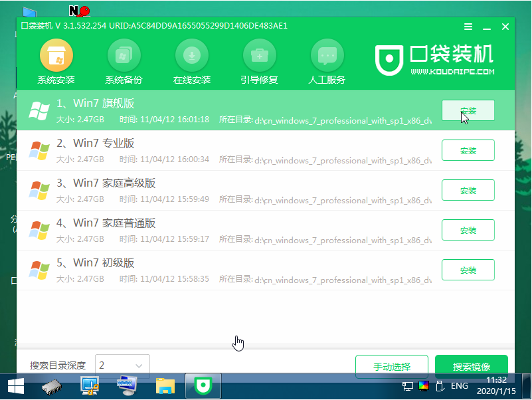532x400 pixels.
Task: Open 在线安装 online installation
Action: click(x=191, y=56)
